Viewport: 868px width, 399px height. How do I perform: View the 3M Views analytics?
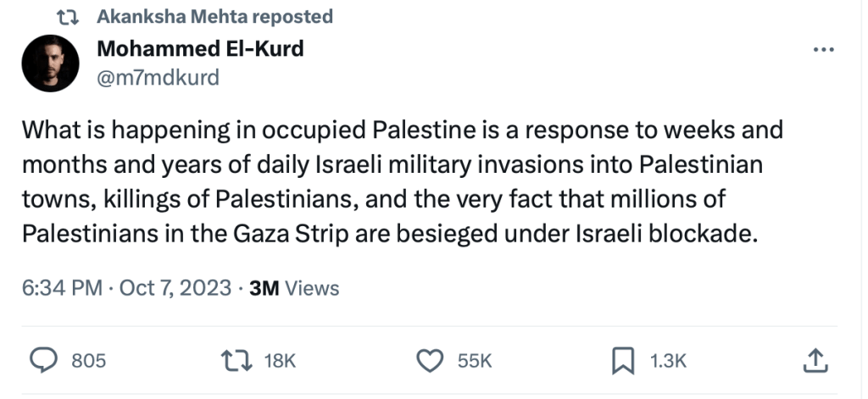point(293,288)
